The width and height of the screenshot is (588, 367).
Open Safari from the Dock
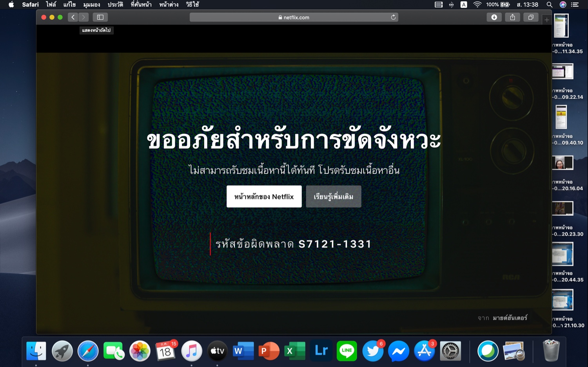[88, 351]
